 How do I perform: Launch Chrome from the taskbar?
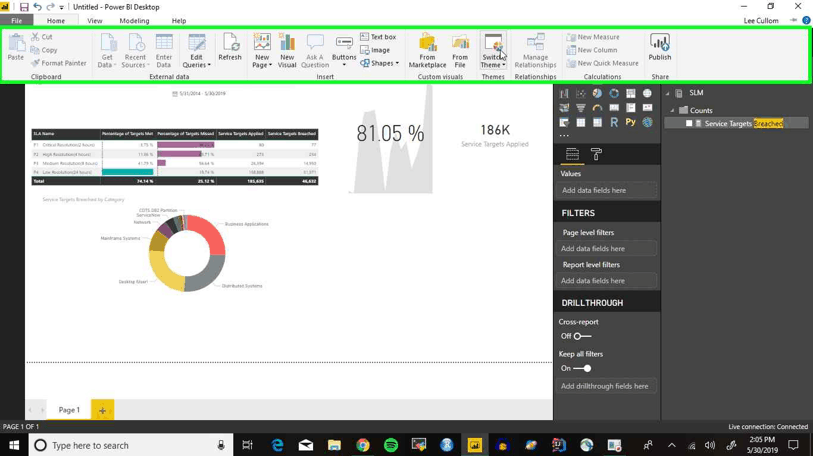click(x=363, y=446)
